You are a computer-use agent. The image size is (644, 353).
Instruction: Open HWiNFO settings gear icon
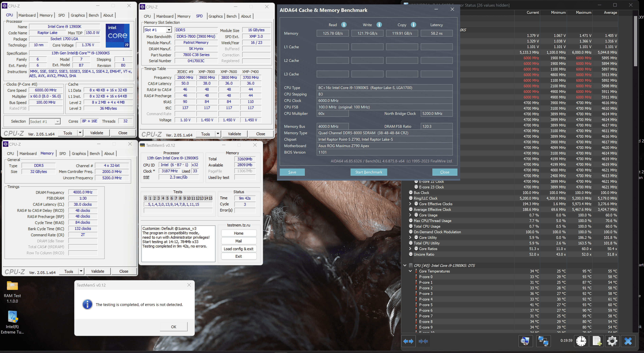click(x=612, y=341)
